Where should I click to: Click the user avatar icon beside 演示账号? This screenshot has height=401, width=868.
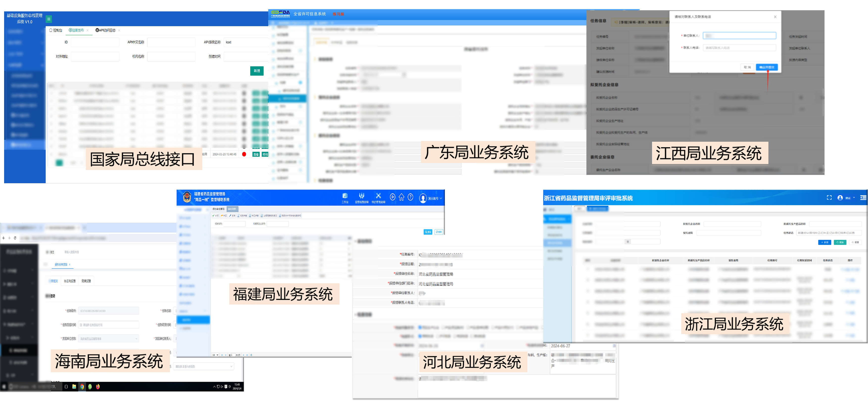click(423, 198)
